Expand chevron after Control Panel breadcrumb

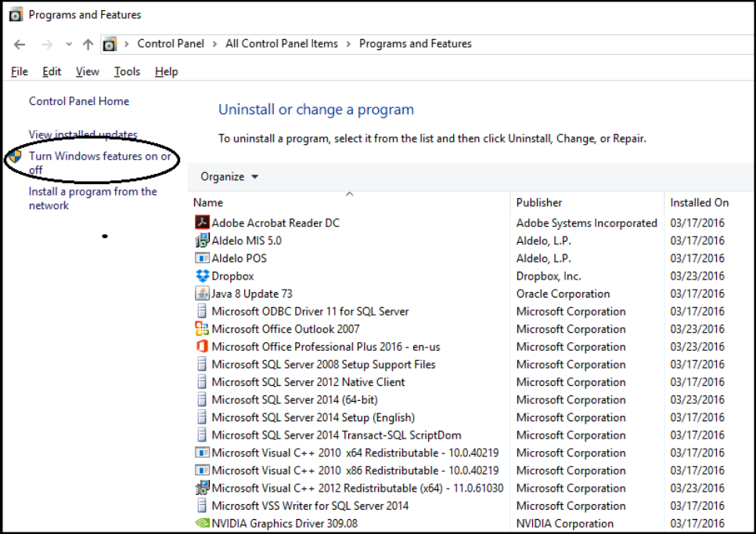(x=214, y=45)
